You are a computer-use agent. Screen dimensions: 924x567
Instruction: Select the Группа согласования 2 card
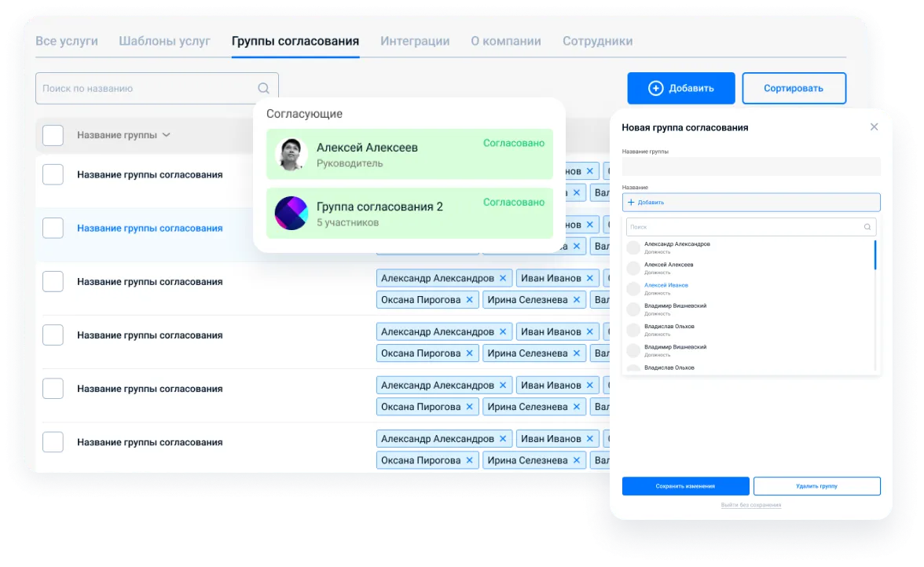[x=409, y=213]
